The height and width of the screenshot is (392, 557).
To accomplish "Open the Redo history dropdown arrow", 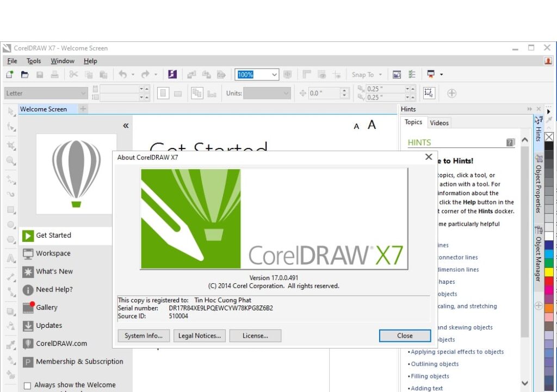I will click(x=156, y=74).
